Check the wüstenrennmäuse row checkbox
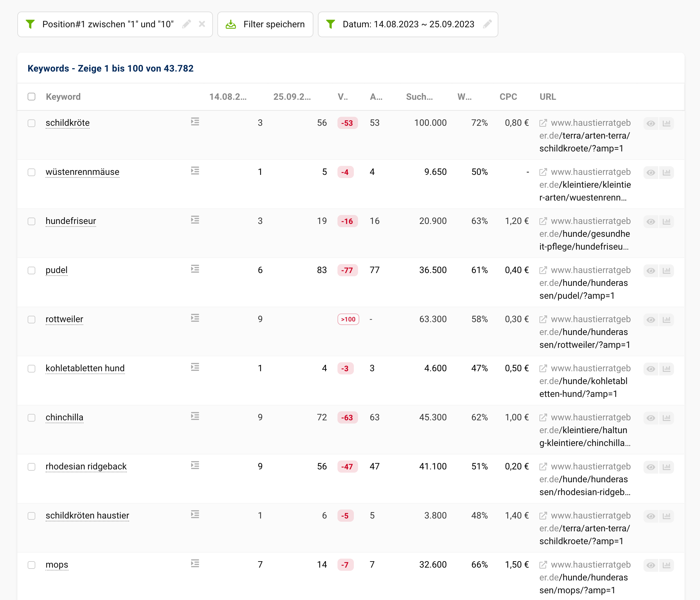Image resolution: width=700 pixels, height=600 pixels. pos(31,172)
